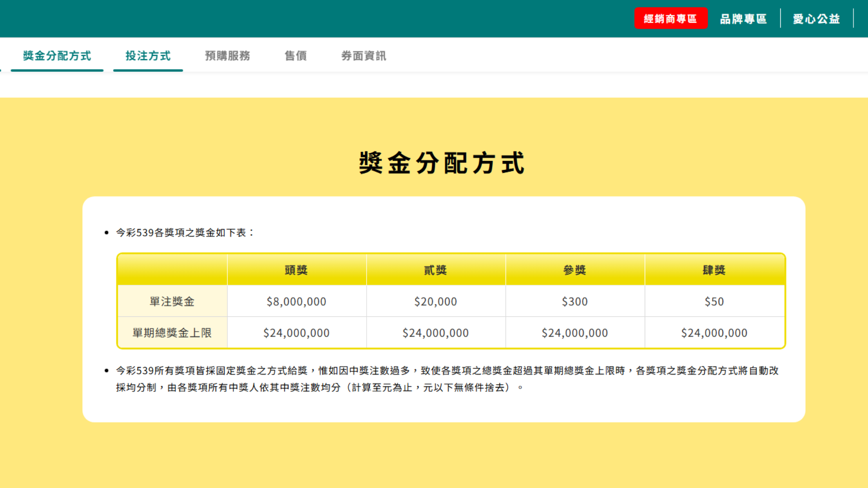Click the $300 prize cell
The image size is (868, 488).
pyautogui.click(x=575, y=301)
